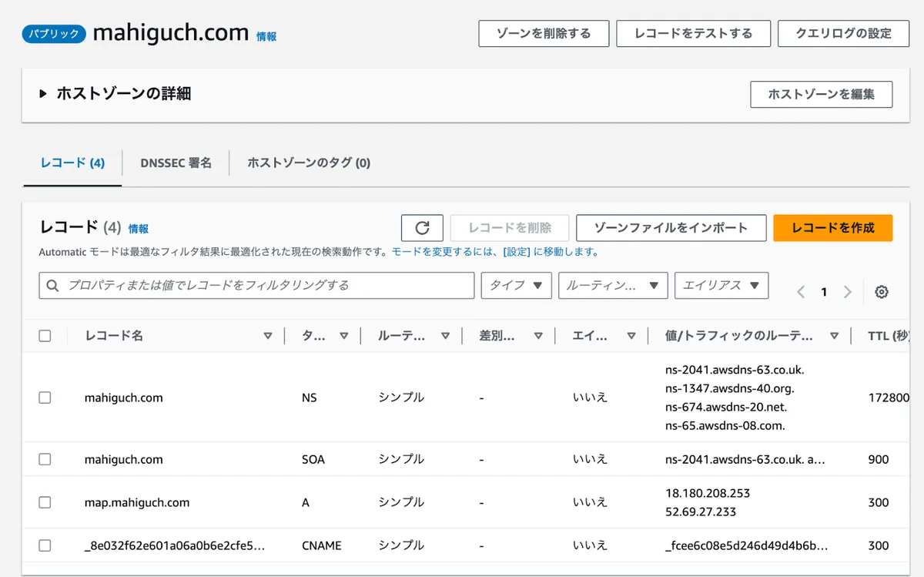
Task: Click the _8e032f62e601a06a0b6e2cfe5... record name
Action: click(x=175, y=545)
